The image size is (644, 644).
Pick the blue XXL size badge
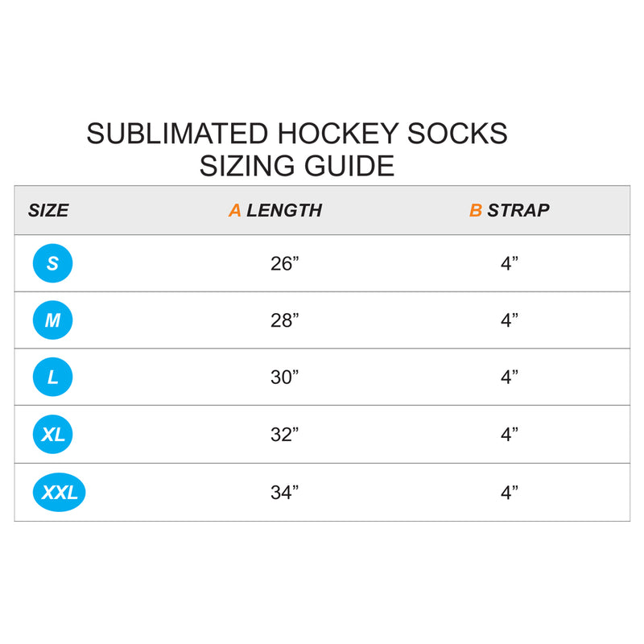tap(59, 493)
